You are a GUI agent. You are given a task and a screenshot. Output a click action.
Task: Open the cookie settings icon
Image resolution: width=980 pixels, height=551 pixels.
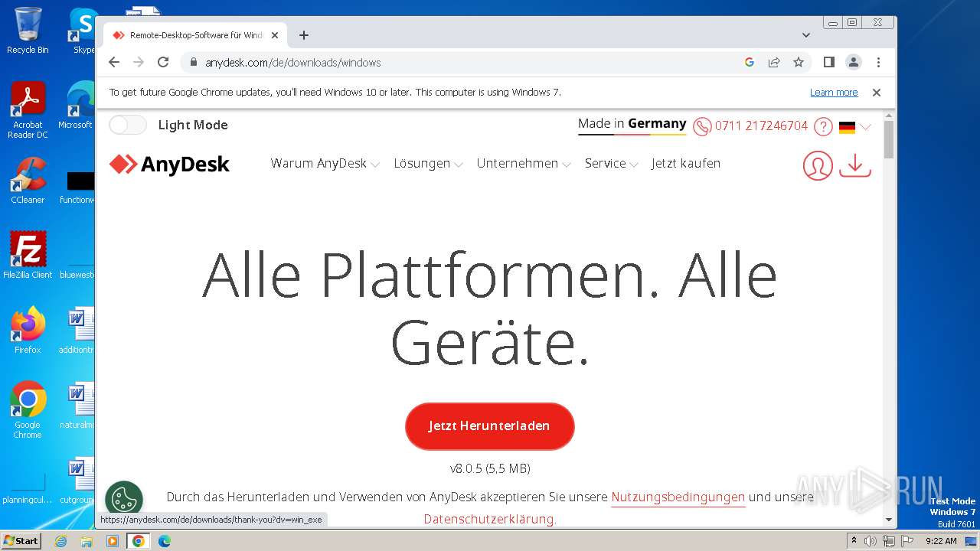(x=124, y=500)
